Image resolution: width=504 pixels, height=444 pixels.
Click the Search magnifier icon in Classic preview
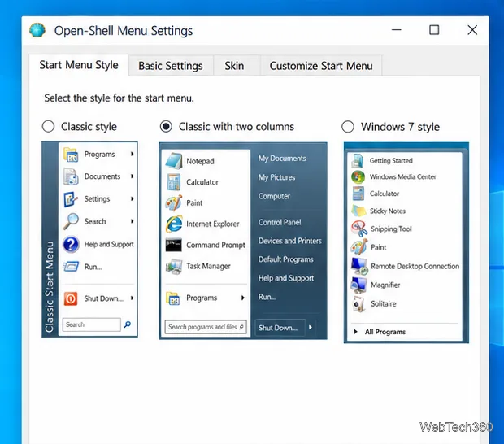click(71, 221)
